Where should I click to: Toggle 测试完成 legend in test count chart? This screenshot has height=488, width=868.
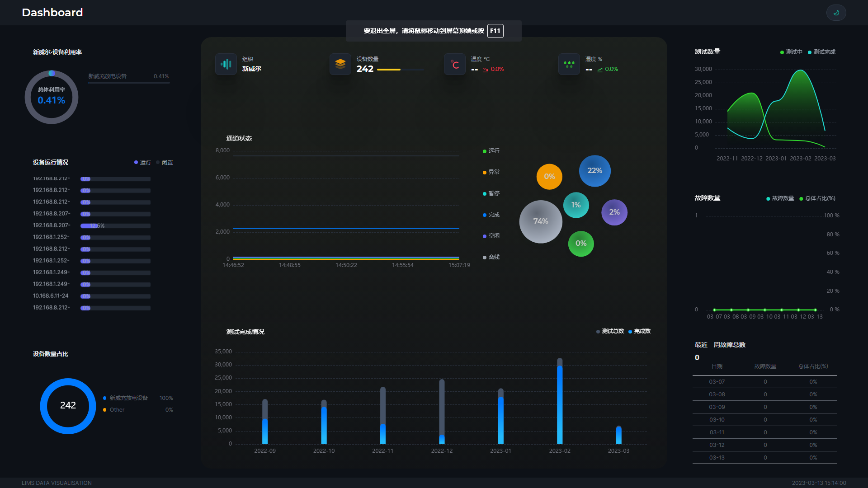821,52
